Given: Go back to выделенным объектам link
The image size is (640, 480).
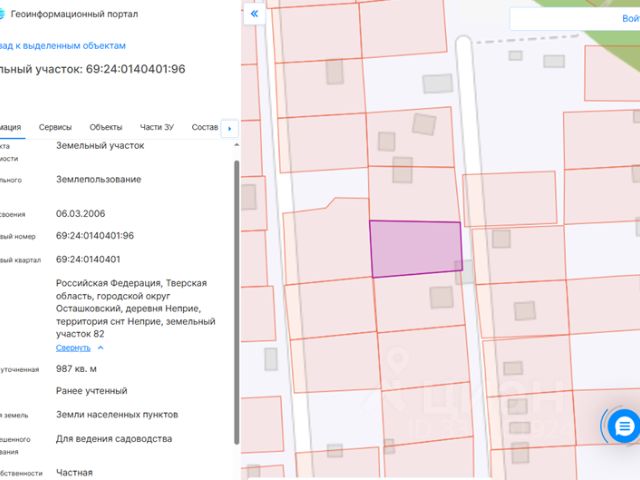Looking at the screenshot, I should point(63,46).
